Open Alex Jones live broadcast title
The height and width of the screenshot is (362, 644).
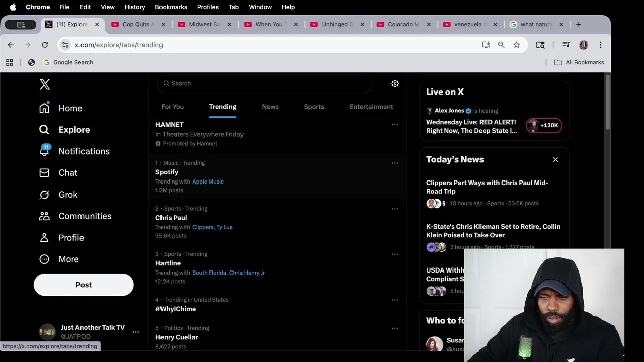click(x=471, y=126)
